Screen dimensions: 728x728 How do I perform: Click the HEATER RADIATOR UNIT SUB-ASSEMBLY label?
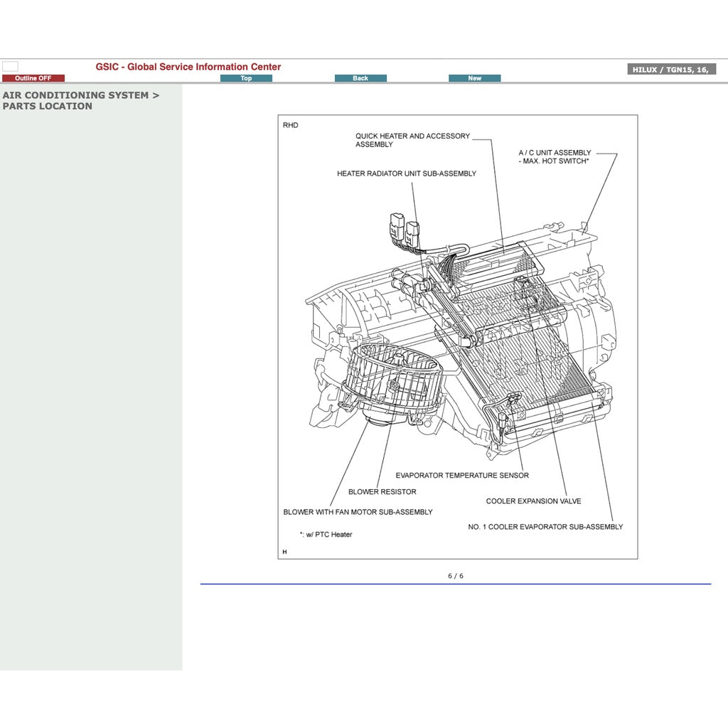coord(407,173)
